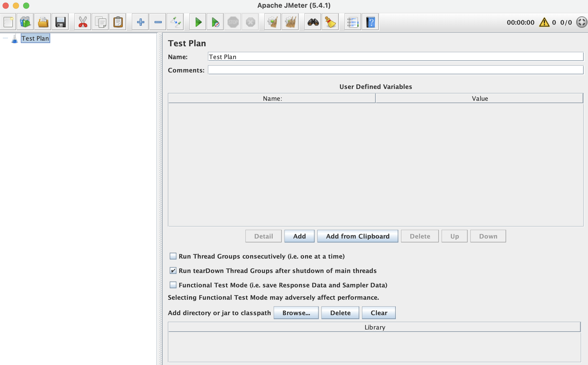Image resolution: width=588 pixels, height=365 pixels.
Task: Open Search with binoculars icon
Action: pos(313,22)
